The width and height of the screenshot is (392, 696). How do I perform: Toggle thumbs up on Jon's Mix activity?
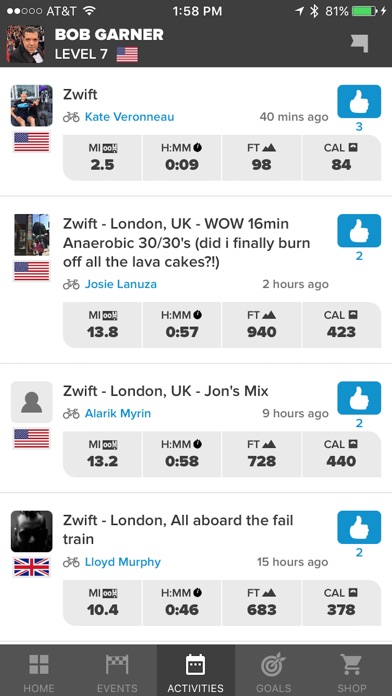(359, 398)
